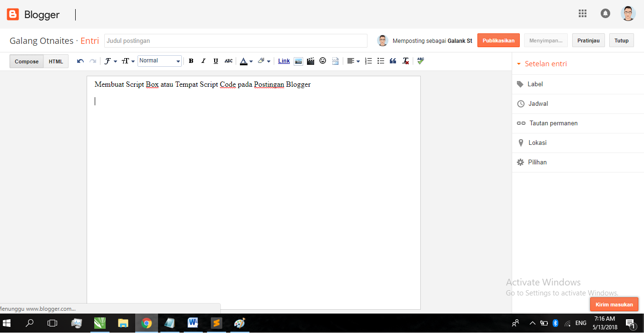The width and height of the screenshot is (644, 335).
Task: Open the Google apps grid
Action: (583, 14)
